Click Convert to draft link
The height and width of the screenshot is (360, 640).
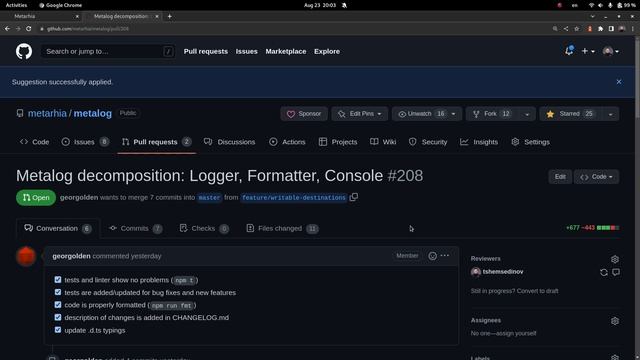pyautogui.click(x=537, y=291)
